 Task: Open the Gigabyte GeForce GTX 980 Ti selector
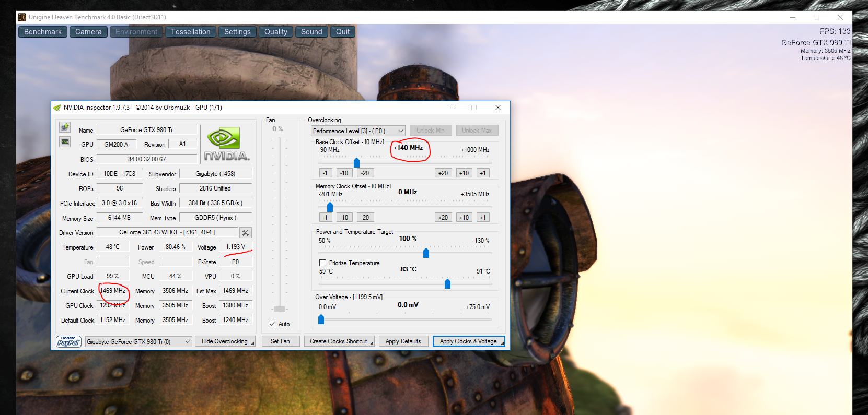(x=138, y=341)
